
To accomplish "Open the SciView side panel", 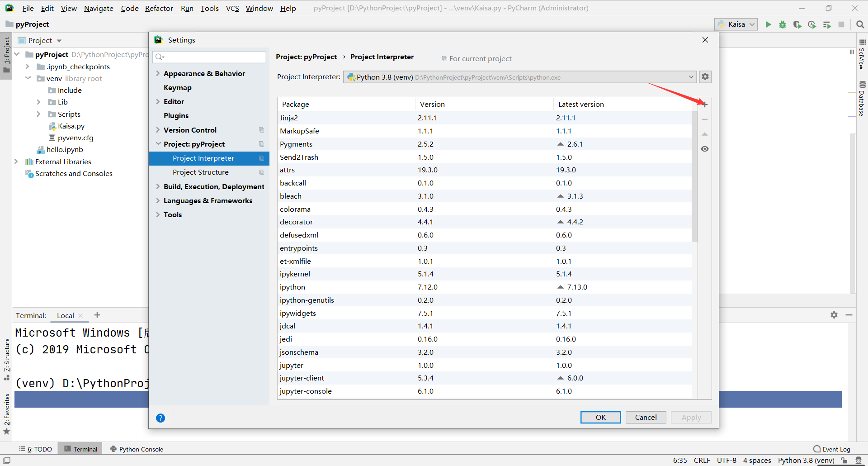I will pos(862,54).
